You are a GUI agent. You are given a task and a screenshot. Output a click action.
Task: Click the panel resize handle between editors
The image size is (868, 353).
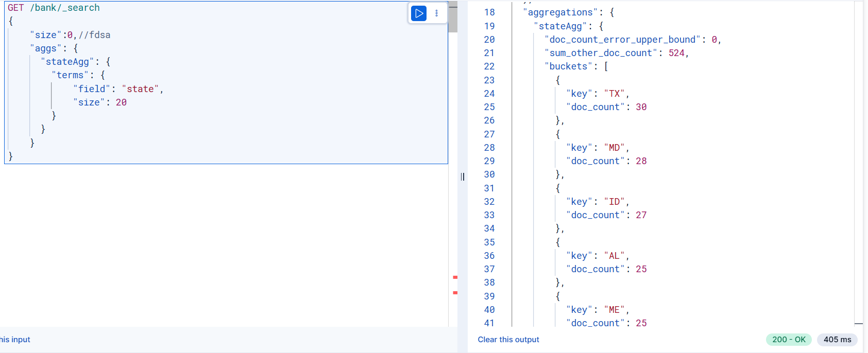(463, 177)
